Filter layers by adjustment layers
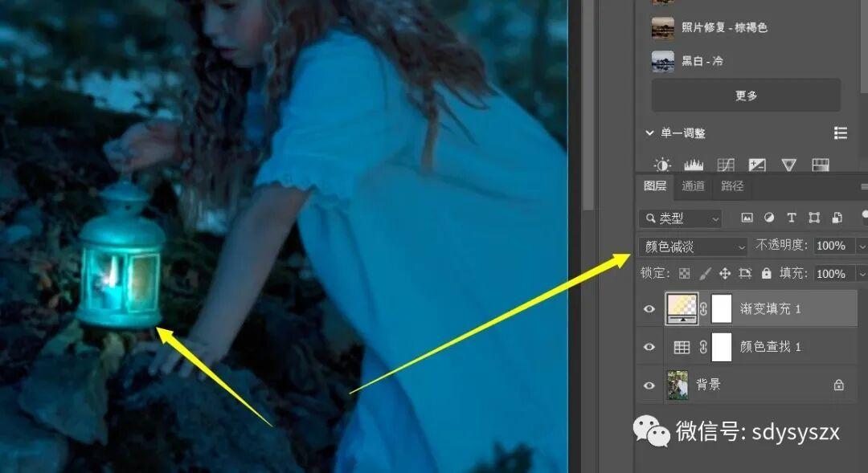 [769, 218]
